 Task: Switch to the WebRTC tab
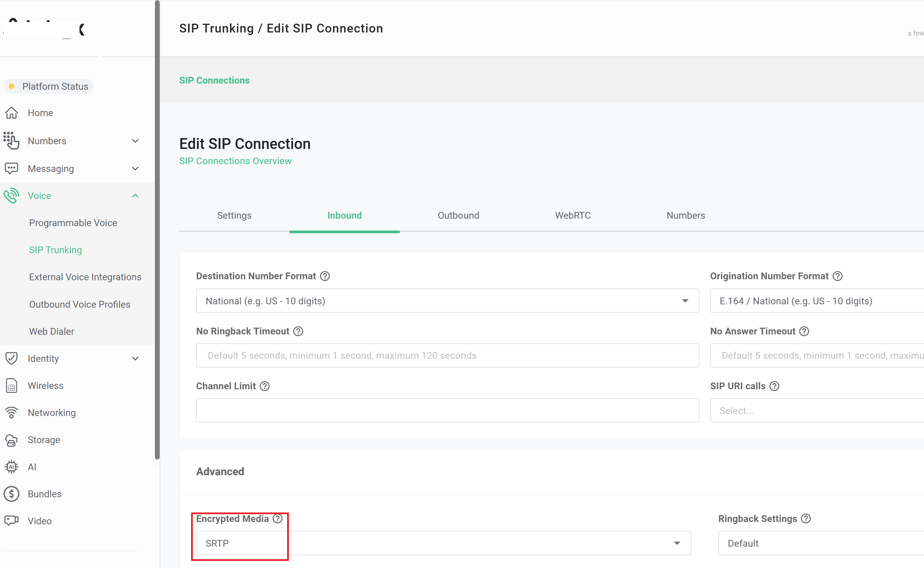click(573, 215)
